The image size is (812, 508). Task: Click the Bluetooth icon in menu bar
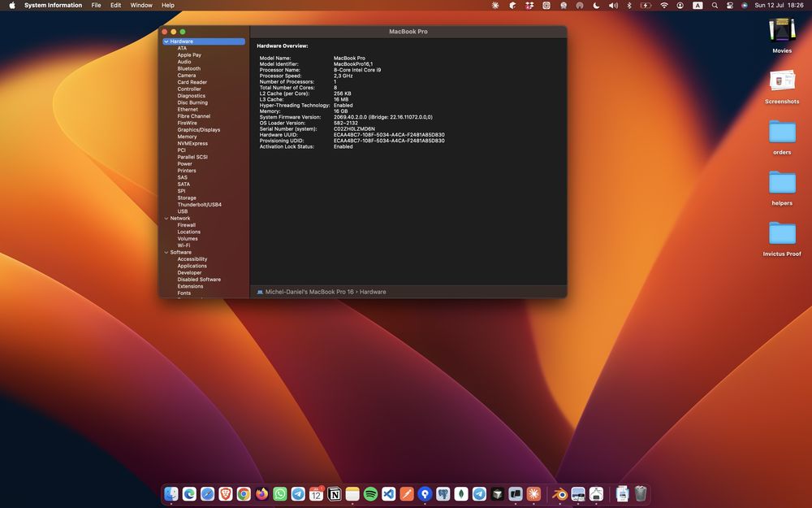click(x=629, y=5)
